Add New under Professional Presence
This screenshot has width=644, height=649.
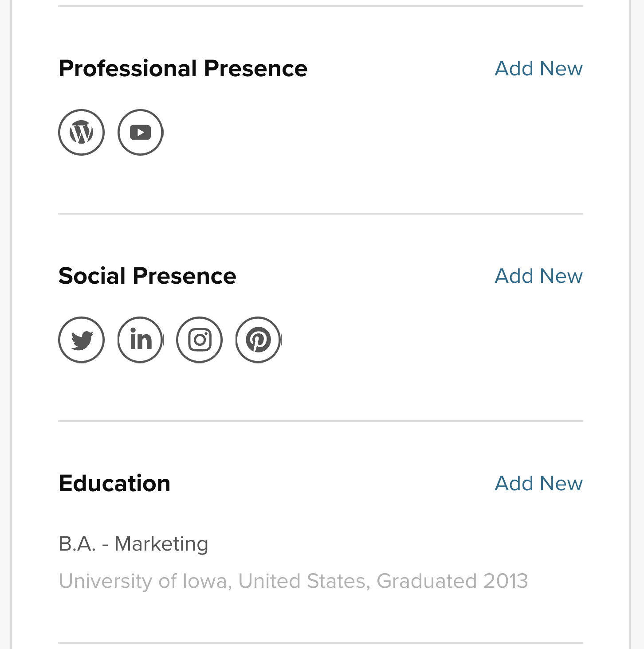click(x=538, y=69)
